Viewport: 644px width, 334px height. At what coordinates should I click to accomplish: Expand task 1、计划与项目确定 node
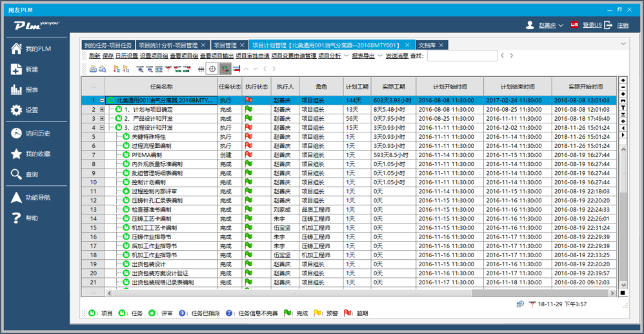click(102, 110)
